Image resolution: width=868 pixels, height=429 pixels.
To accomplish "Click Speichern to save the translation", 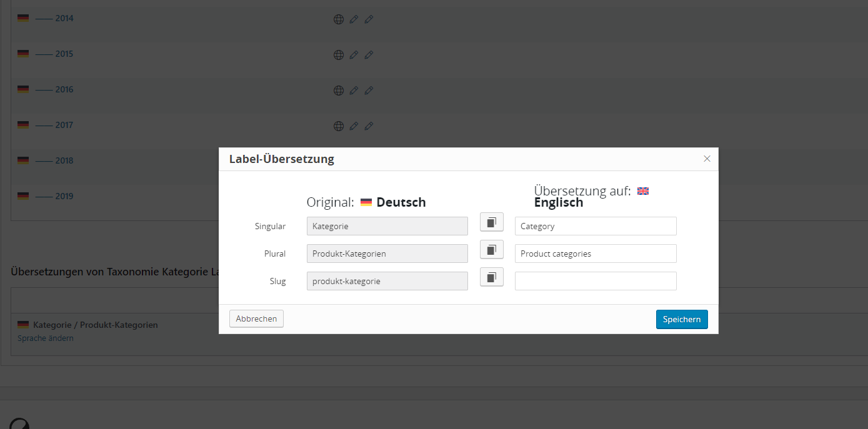I will [682, 319].
